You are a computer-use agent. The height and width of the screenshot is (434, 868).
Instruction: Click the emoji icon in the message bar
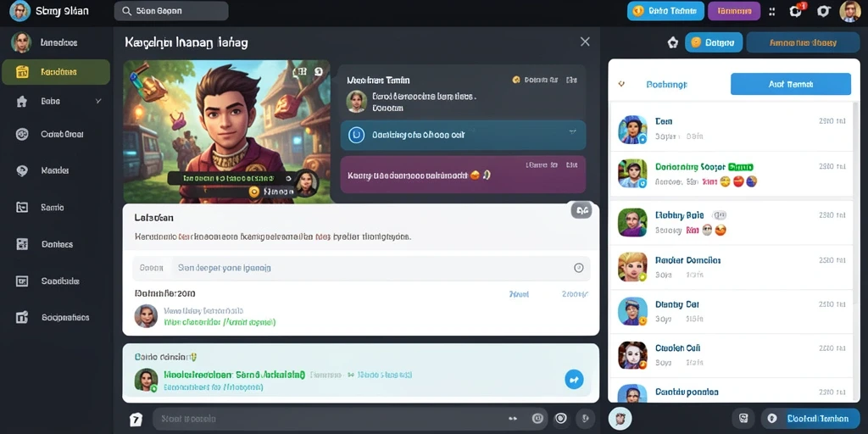537,419
